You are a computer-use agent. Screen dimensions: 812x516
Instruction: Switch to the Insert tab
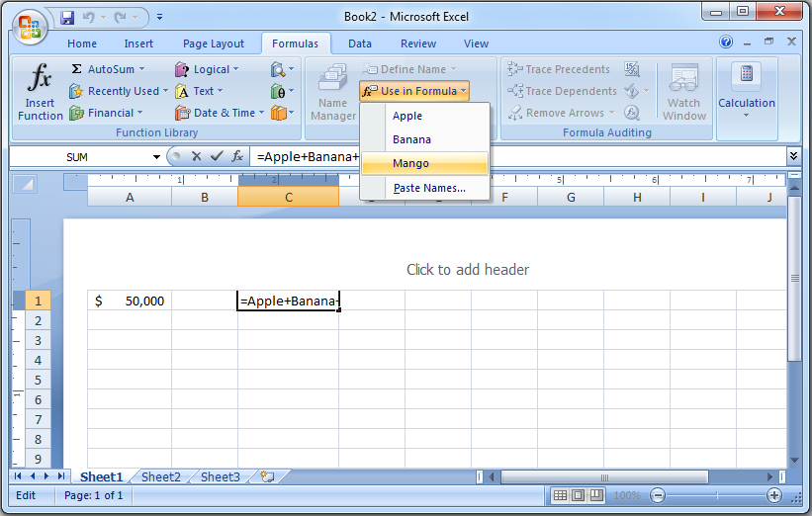pos(138,43)
